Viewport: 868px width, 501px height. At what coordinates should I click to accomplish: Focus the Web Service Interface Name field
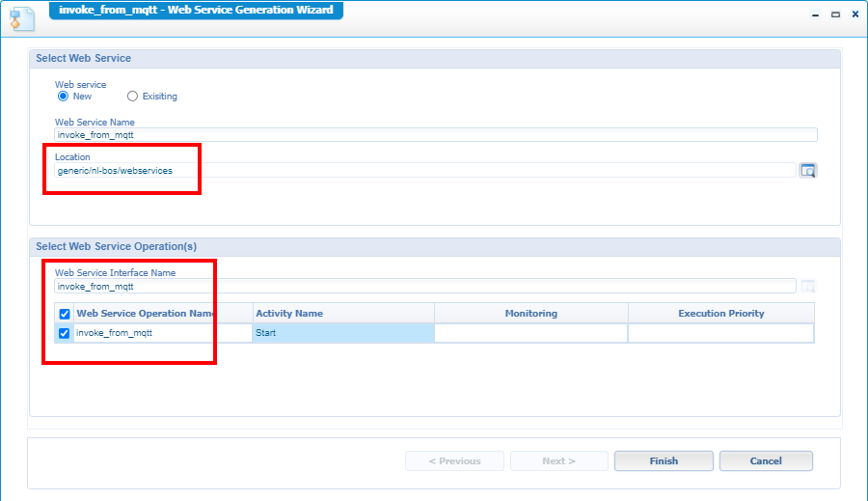click(425, 287)
